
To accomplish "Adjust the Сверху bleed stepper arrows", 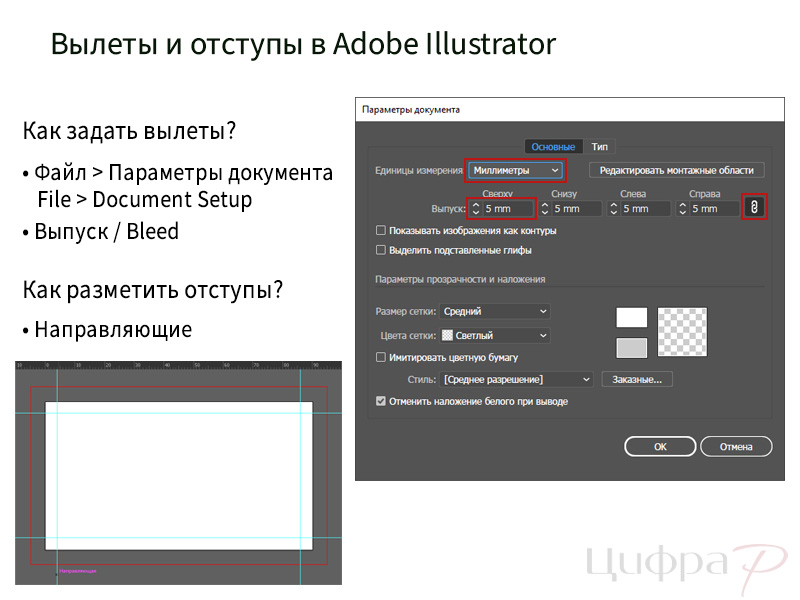I will [476, 209].
